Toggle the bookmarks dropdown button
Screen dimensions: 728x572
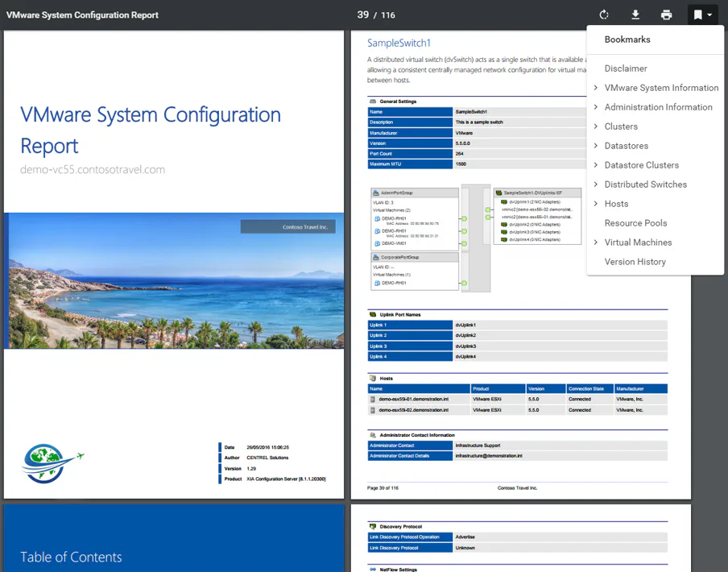pyautogui.click(x=701, y=15)
